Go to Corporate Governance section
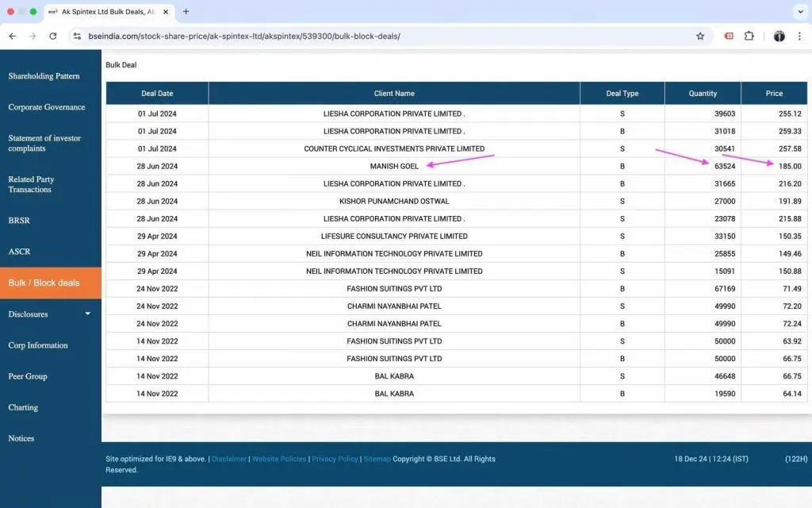This screenshot has height=508, width=812. click(x=47, y=107)
